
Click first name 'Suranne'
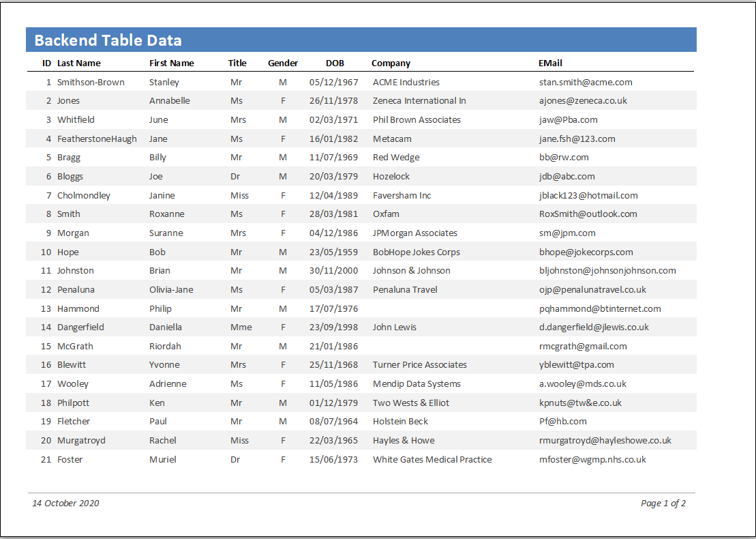(166, 233)
